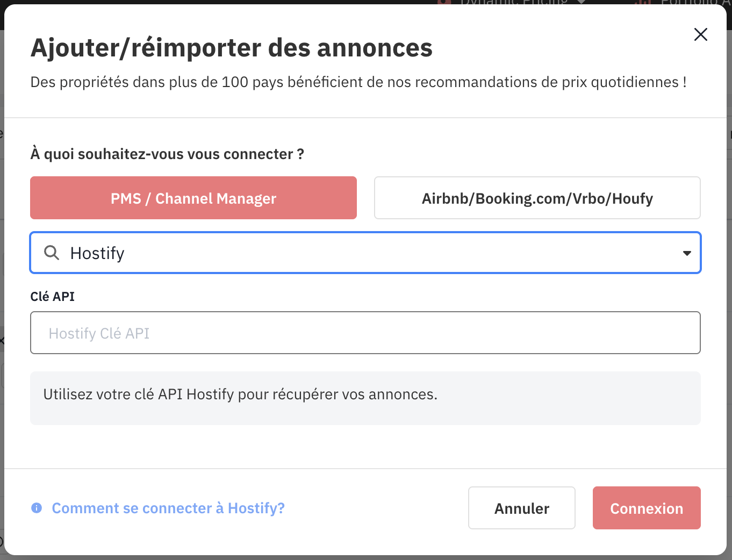Click the Dynamic Pricing caret behind the dialog
This screenshot has width=732, height=560.
581,2
